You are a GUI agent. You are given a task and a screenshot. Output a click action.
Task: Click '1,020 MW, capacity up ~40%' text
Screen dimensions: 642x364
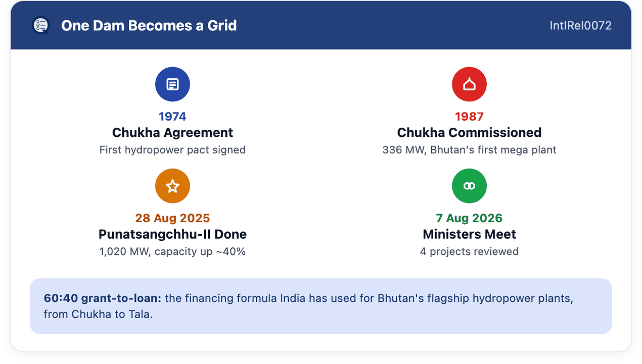pyautogui.click(x=172, y=251)
